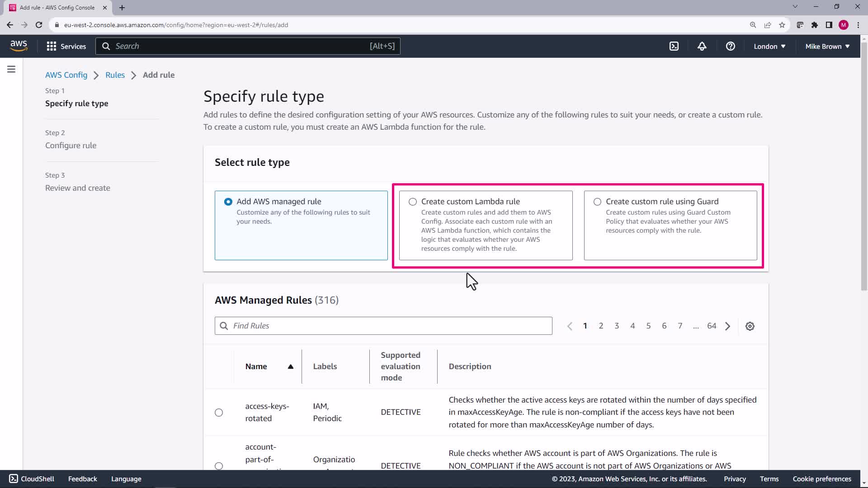Open the help question mark menu
The height and width of the screenshot is (488, 868).
click(x=730, y=46)
